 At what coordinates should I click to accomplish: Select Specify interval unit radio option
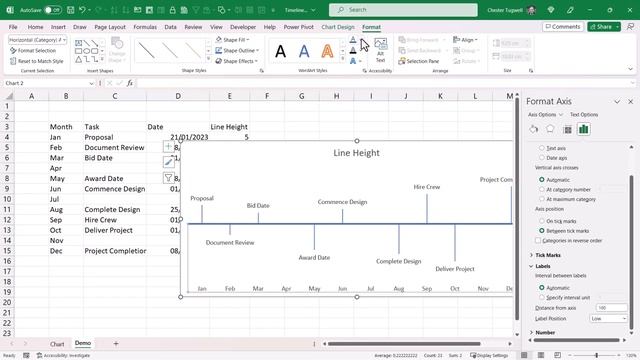point(542,298)
